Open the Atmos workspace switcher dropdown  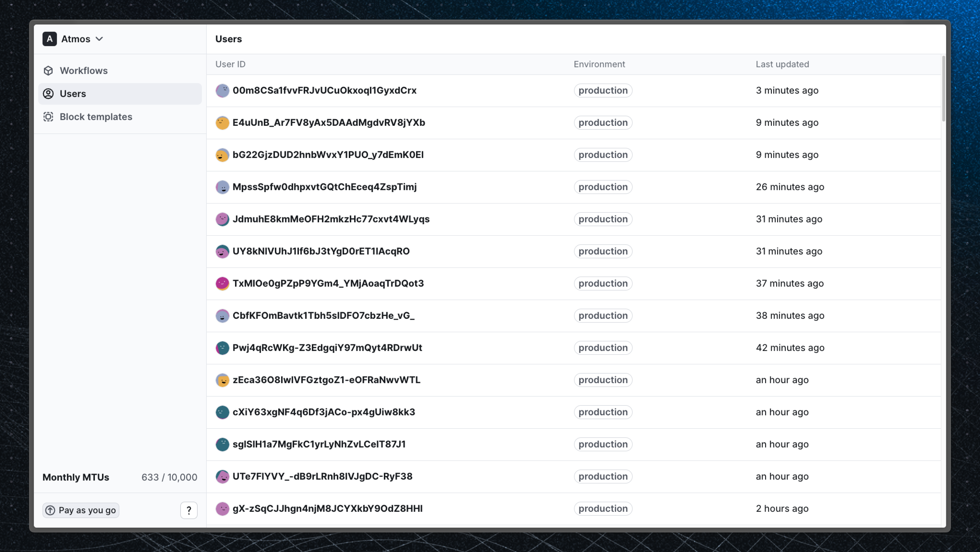(x=100, y=38)
